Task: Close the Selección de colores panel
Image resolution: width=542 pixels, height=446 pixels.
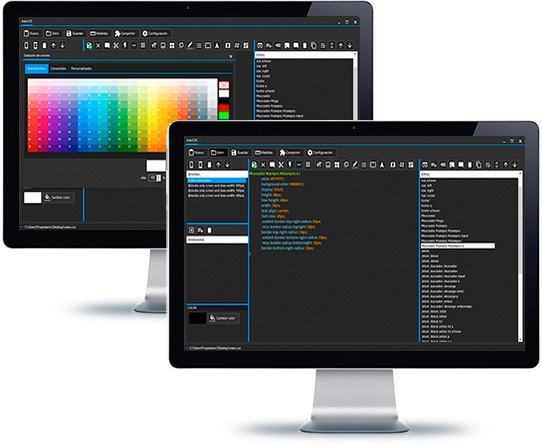Action: (231, 56)
